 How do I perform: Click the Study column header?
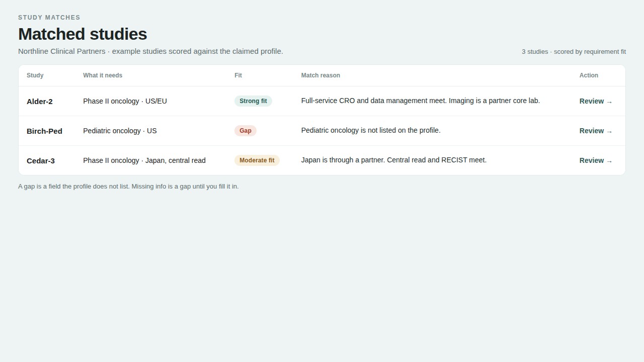tap(35, 75)
